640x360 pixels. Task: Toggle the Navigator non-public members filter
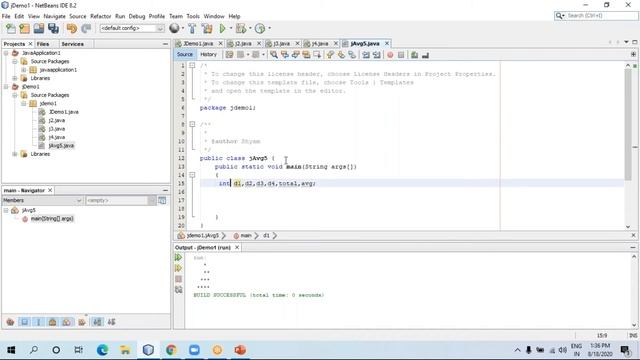53,322
